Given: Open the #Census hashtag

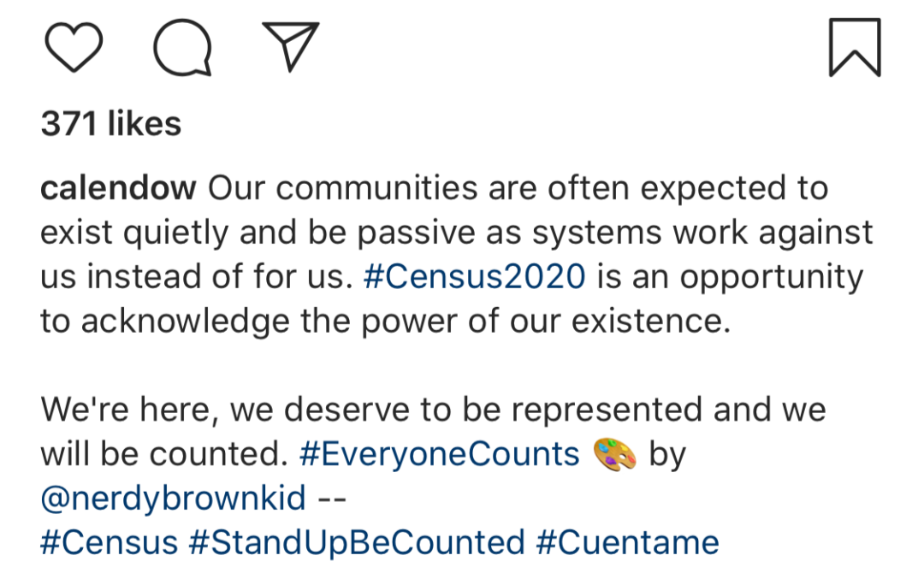Looking at the screenshot, I should [109, 542].
